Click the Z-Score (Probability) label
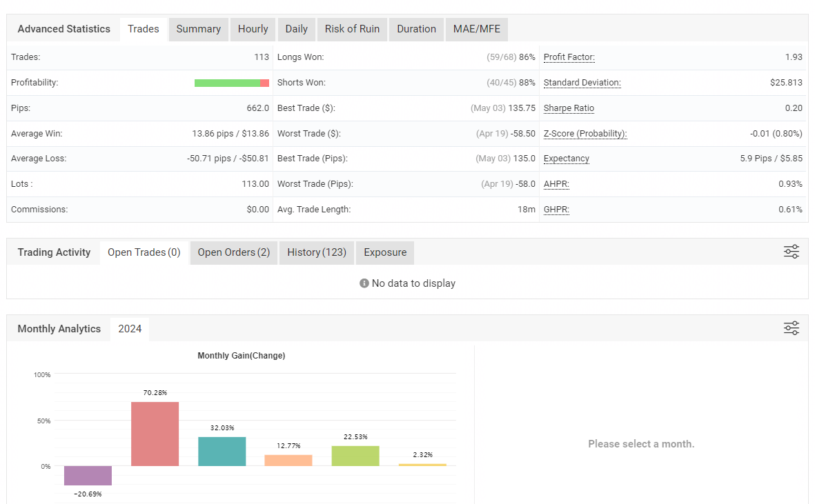 pos(585,134)
